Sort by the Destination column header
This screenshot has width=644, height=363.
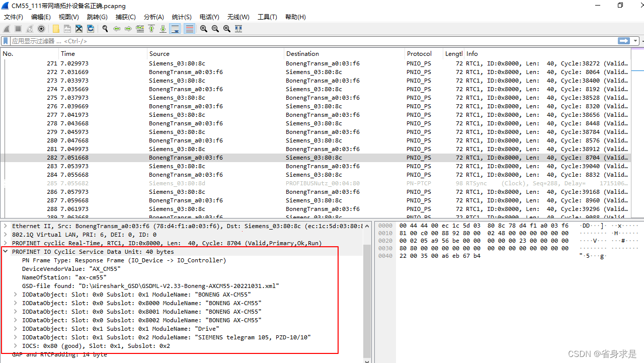click(345, 54)
